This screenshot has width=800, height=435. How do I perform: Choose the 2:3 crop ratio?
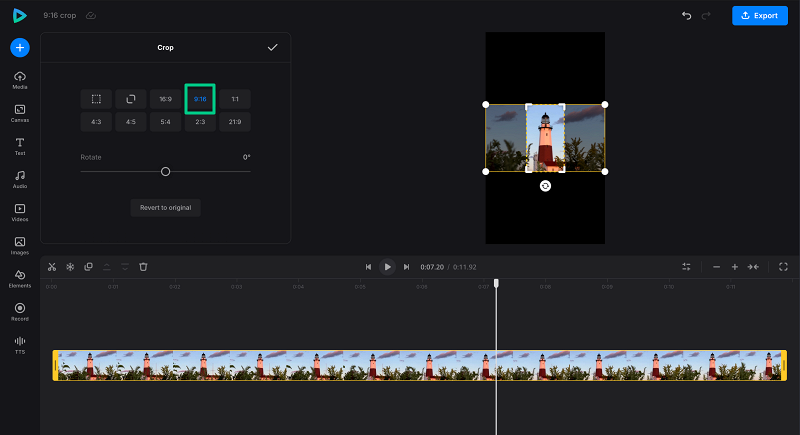pyautogui.click(x=200, y=122)
